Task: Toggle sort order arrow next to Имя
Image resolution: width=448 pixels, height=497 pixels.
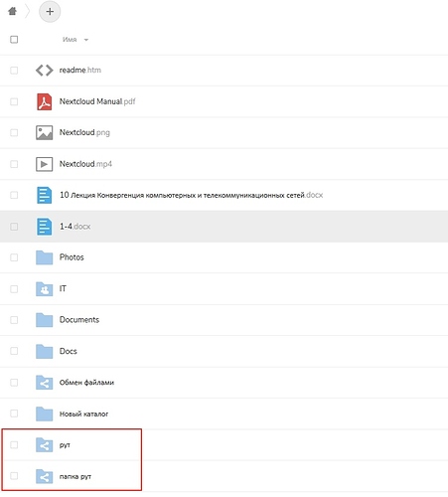Action: coord(86,40)
